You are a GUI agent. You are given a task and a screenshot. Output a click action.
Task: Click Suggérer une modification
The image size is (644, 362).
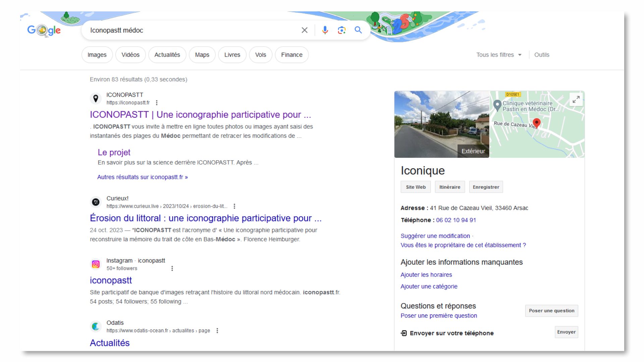(x=435, y=236)
